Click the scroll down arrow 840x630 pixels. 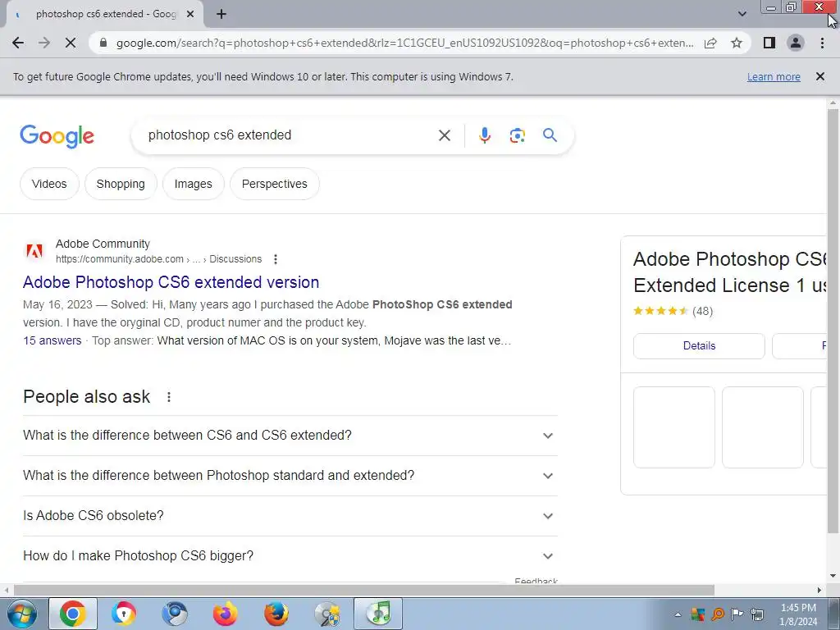[833, 577]
